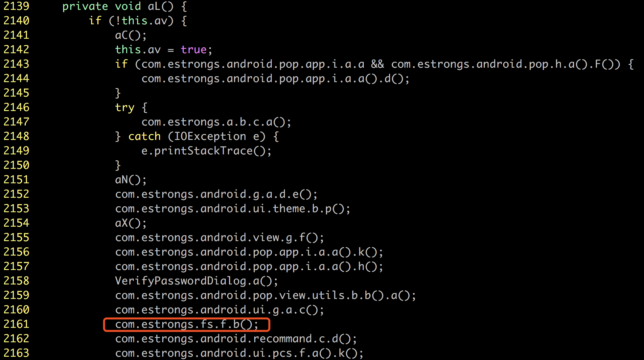Viewport: 644px width, 360px height.
Task: Click 'if (!this.av) {' on line 2140
Action: pyautogui.click(x=138, y=21)
